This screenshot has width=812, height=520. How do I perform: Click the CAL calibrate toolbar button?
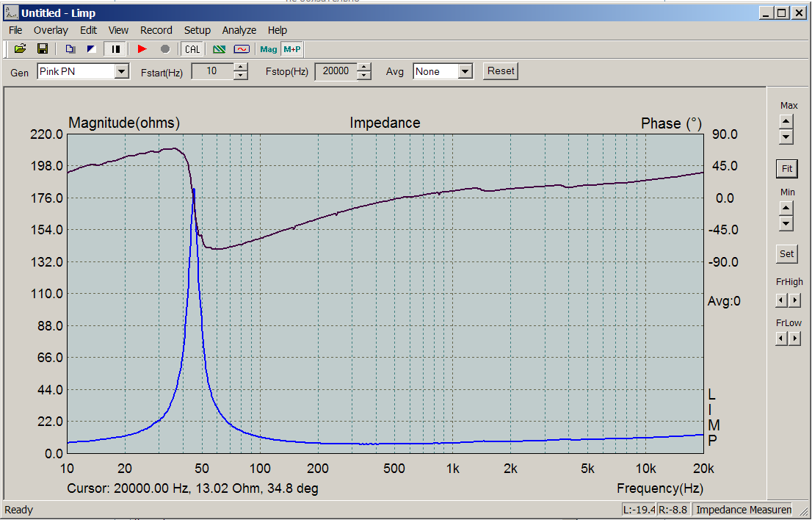[192, 49]
